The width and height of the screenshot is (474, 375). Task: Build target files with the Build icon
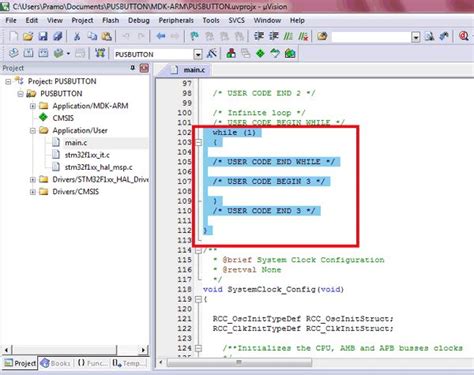click(28, 53)
